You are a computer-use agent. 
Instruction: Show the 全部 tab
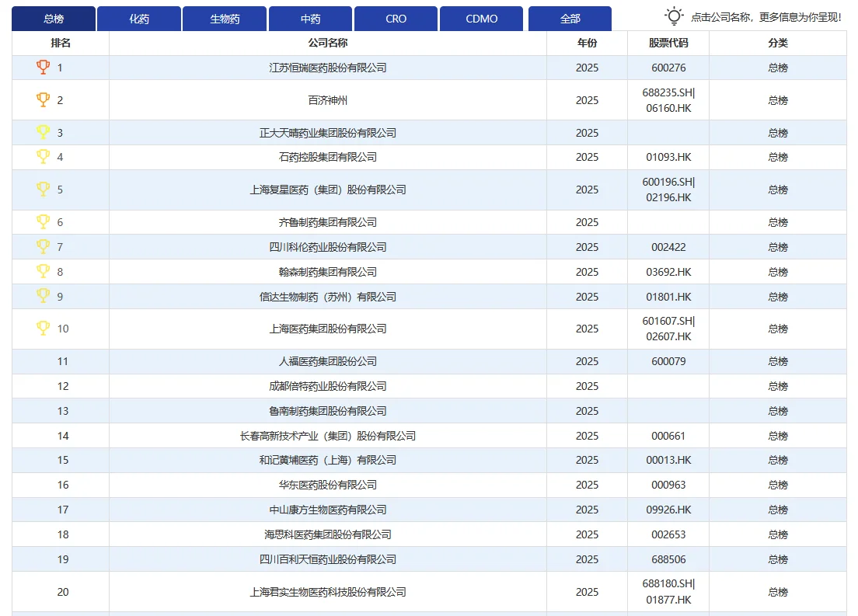(x=570, y=19)
